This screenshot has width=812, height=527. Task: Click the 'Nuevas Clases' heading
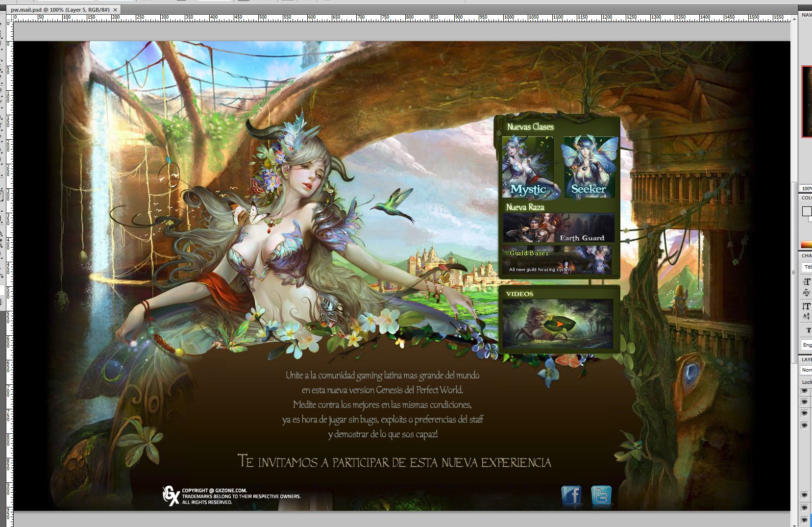tap(530, 127)
